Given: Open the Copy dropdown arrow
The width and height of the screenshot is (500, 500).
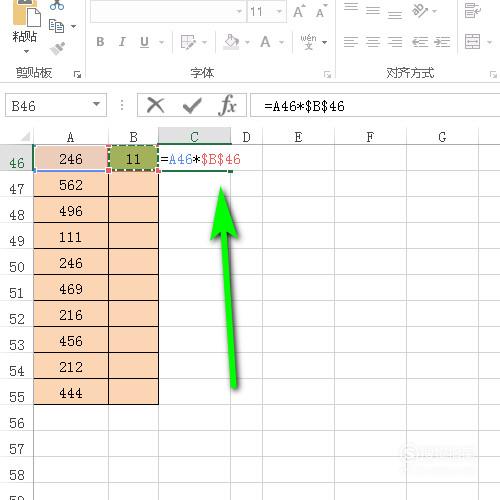Looking at the screenshot, I should click(x=73, y=26).
